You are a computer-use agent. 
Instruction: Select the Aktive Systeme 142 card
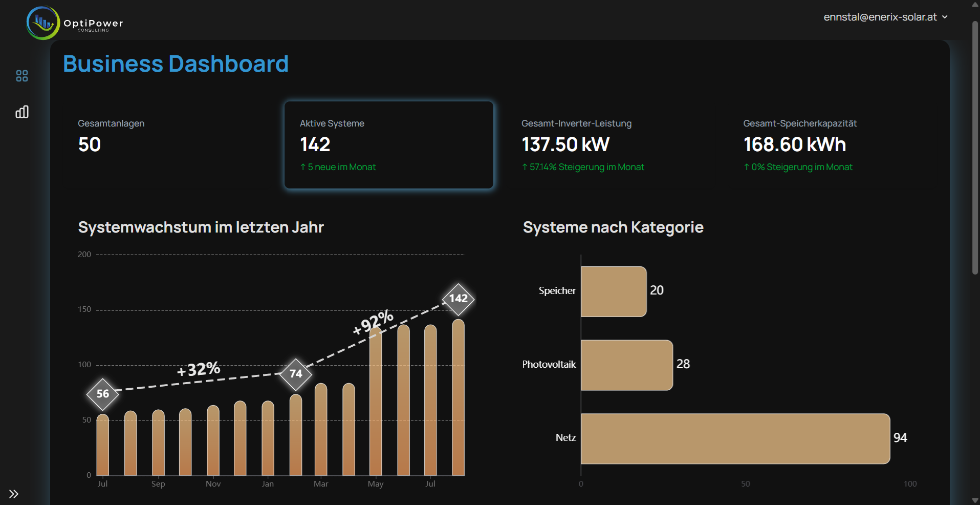pos(389,145)
